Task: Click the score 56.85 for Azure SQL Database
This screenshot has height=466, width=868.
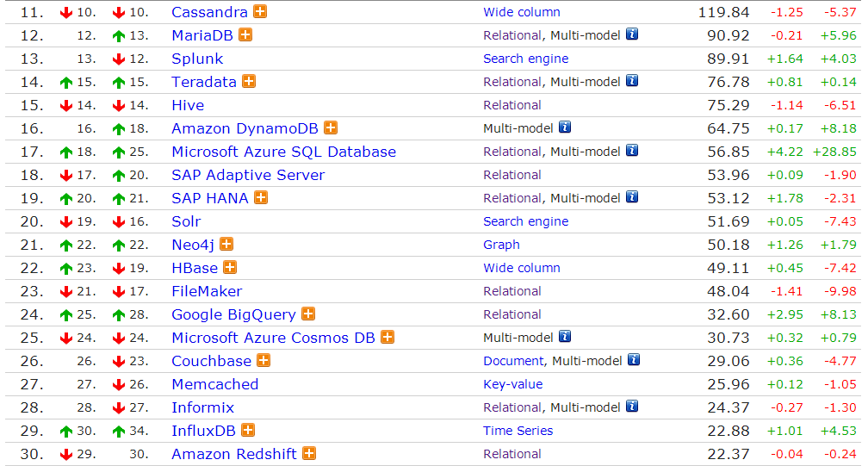Action: point(728,152)
